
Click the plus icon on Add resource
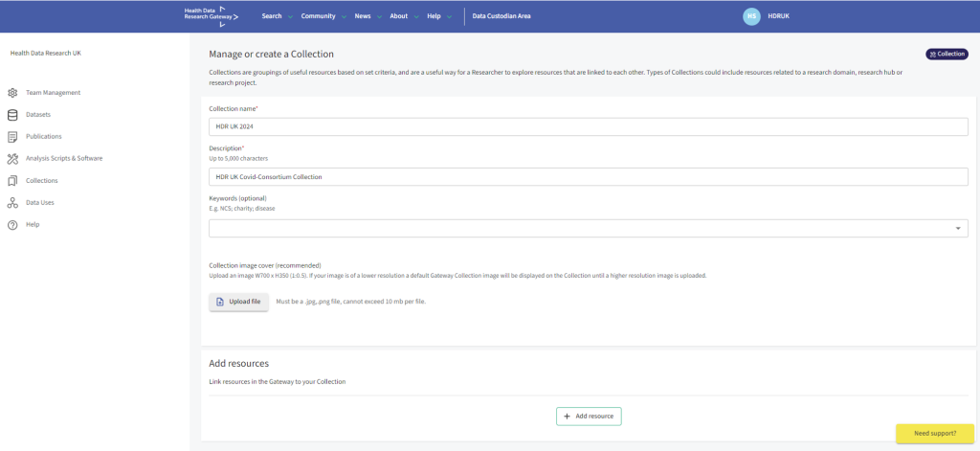567,416
